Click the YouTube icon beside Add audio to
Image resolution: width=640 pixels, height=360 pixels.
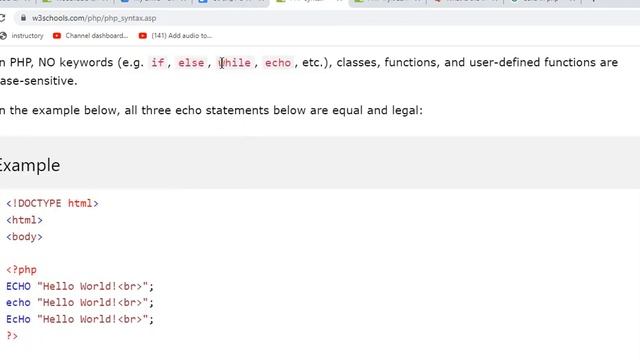click(x=142, y=36)
